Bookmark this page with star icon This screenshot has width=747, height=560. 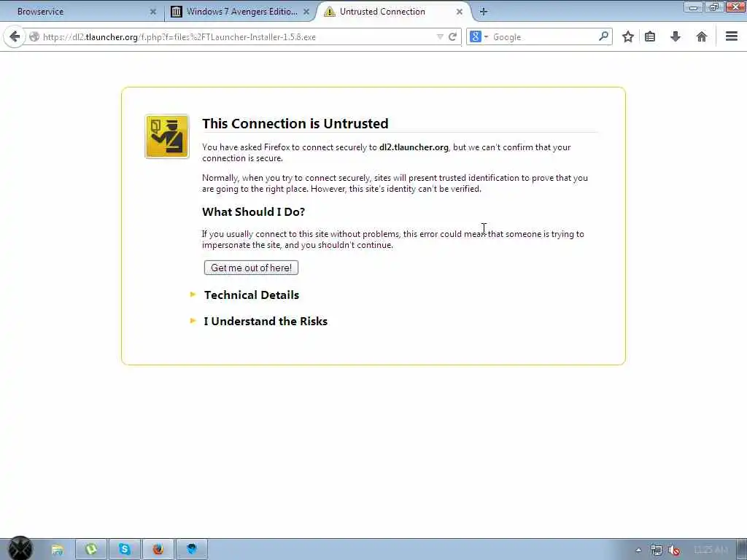tap(628, 36)
